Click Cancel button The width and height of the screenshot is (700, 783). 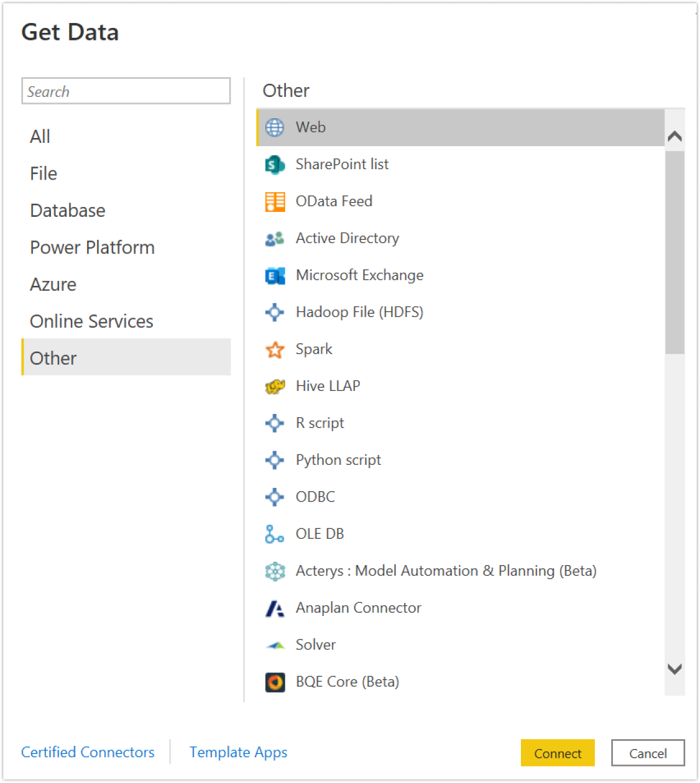click(648, 753)
